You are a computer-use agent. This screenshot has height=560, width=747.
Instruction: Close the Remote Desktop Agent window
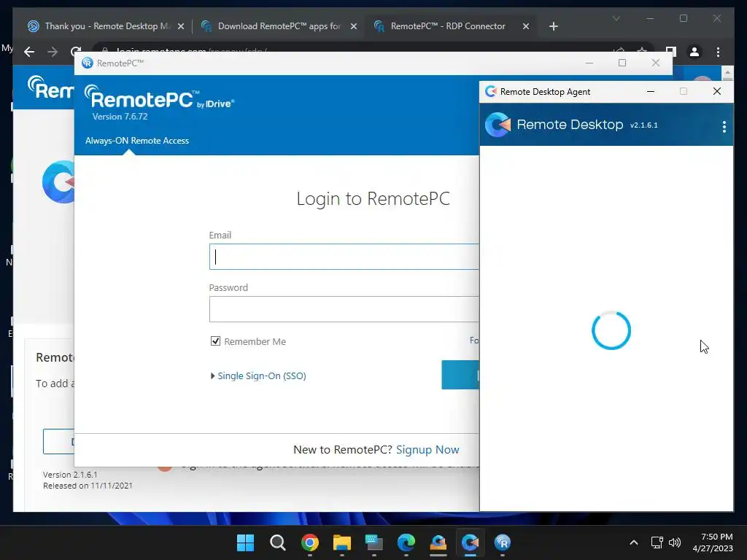(716, 91)
